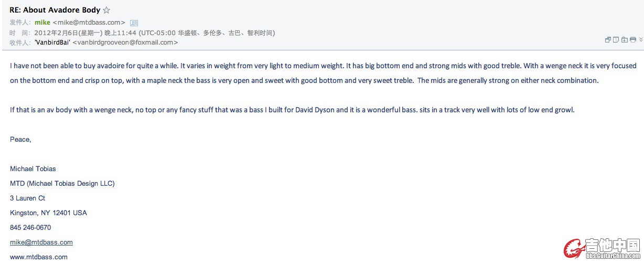Open sender's contact card icon
The height and width of the screenshot is (264, 644).
[x=134, y=23]
